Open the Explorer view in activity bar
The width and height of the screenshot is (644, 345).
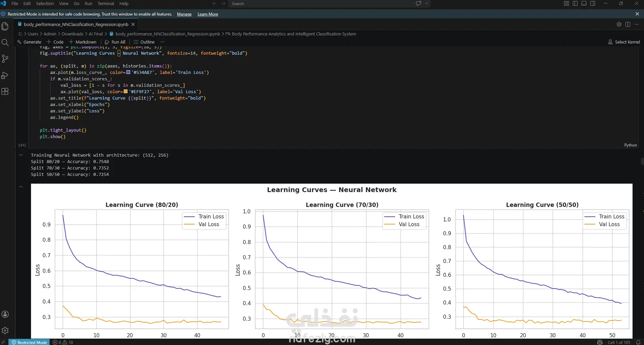5,26
